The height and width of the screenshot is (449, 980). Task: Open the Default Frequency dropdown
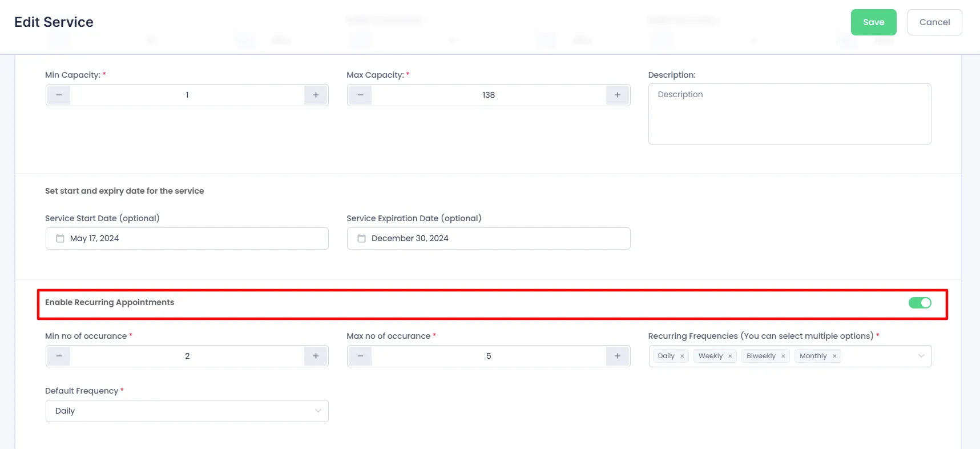(x=187, y=411)
